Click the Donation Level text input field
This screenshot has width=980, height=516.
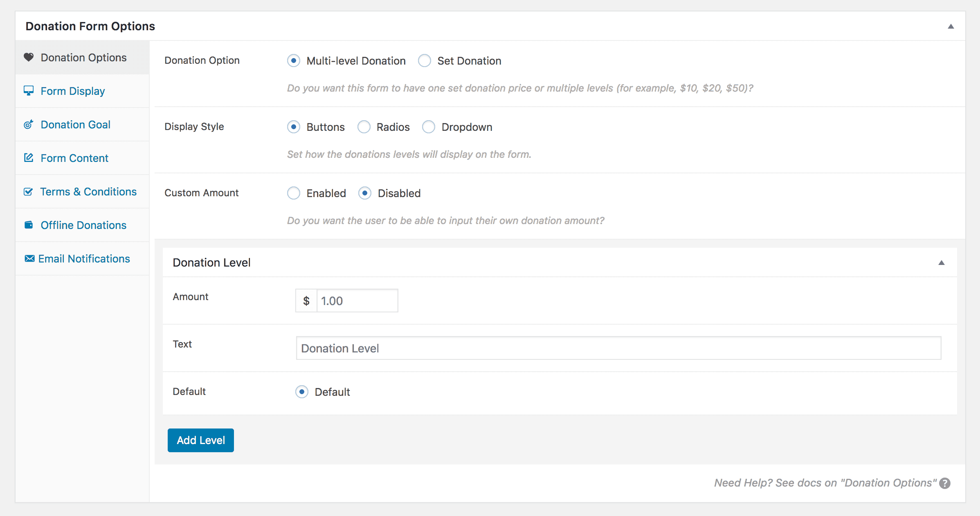click(x=618, y=348)
